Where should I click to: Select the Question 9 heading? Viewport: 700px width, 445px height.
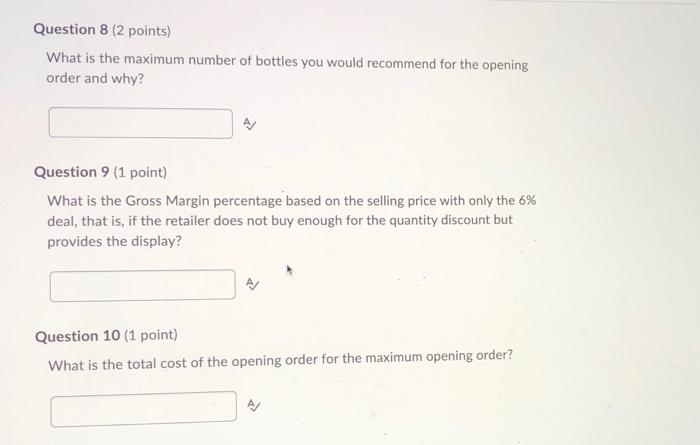[x=71, y=172]
